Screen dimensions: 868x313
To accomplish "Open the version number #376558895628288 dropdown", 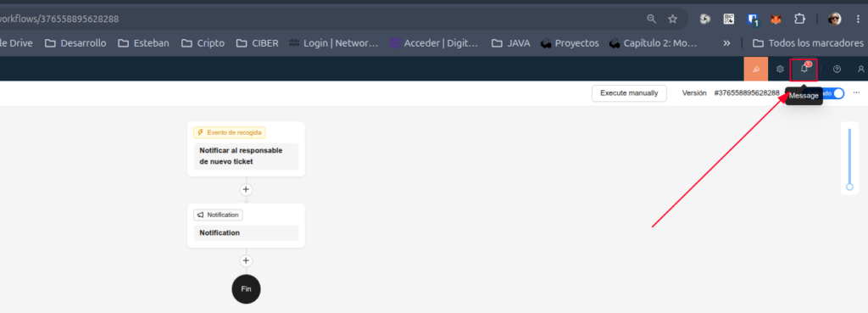I will (746, 93).
